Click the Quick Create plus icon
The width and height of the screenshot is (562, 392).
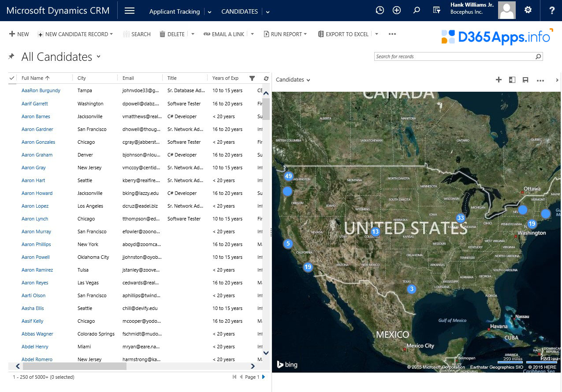(x=396, y=10)
